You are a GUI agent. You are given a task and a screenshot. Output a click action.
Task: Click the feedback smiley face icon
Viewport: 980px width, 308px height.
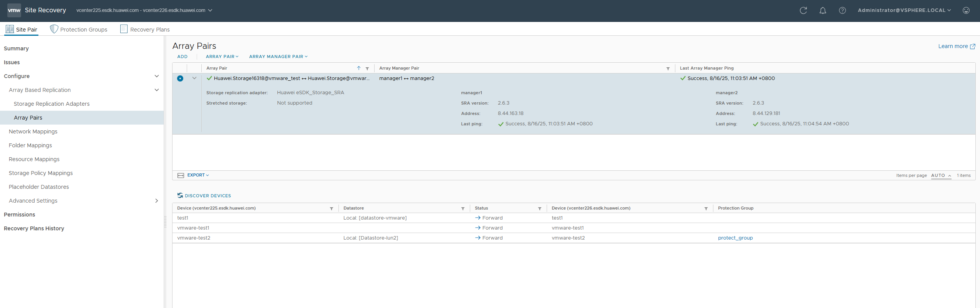coord(966,10)
